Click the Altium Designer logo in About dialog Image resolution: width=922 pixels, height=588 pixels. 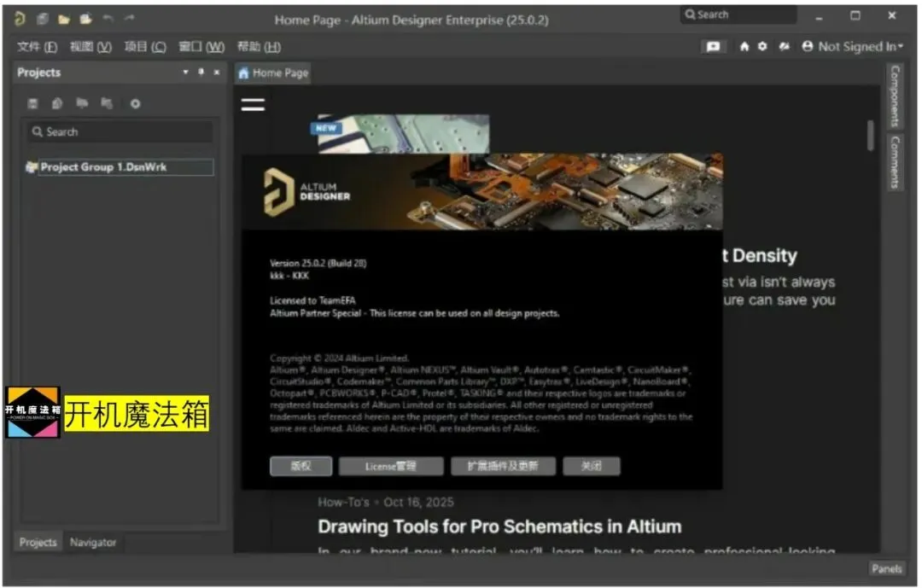point(307,192)
